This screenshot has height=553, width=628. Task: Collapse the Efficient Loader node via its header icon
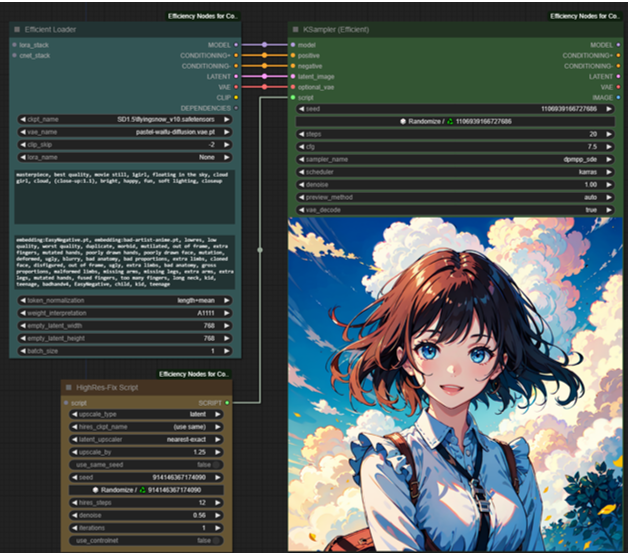(16, 30)
